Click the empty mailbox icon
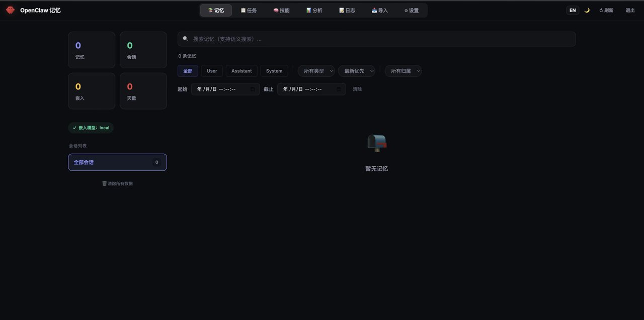The image size is (644, 320). coord(377,143)
